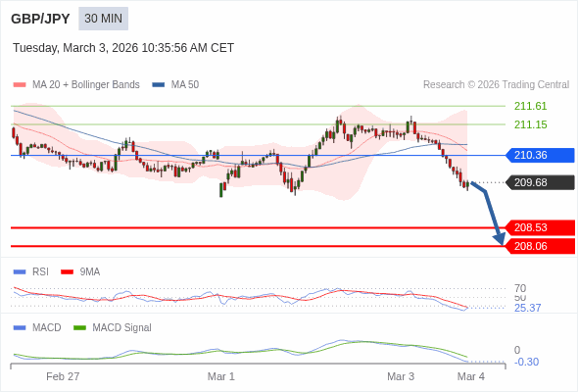Click the RSI 70 axis label
Screen dimensions: 578x392
[x=520, y=288]
